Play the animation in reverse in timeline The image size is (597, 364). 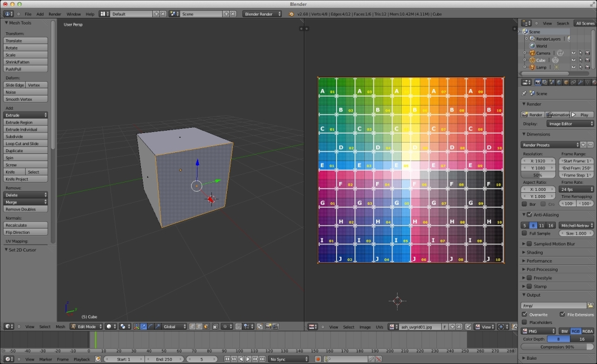[241, 359]
